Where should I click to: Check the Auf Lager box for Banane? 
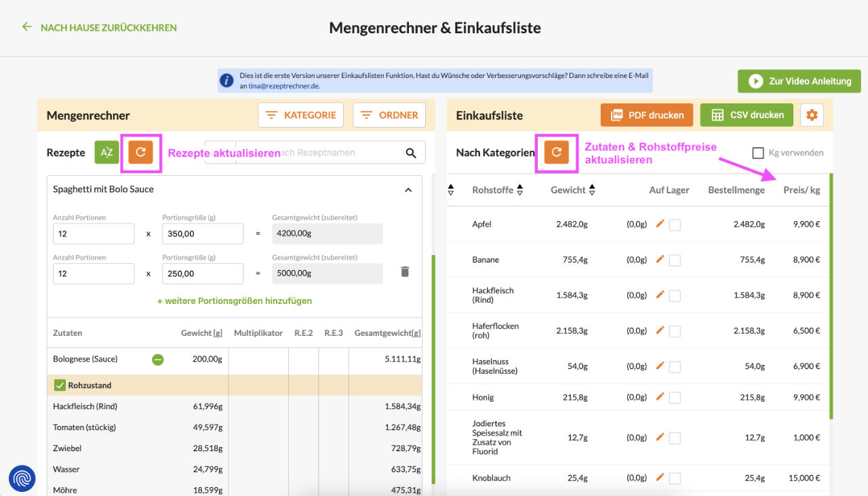pos(675,260)
